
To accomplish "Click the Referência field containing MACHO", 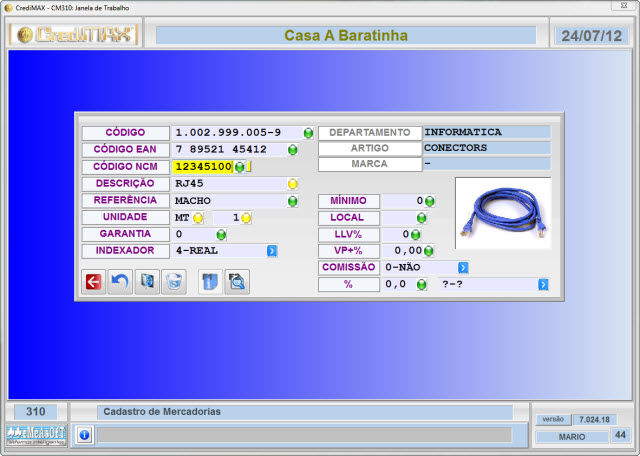I will [x=228, y=201].
